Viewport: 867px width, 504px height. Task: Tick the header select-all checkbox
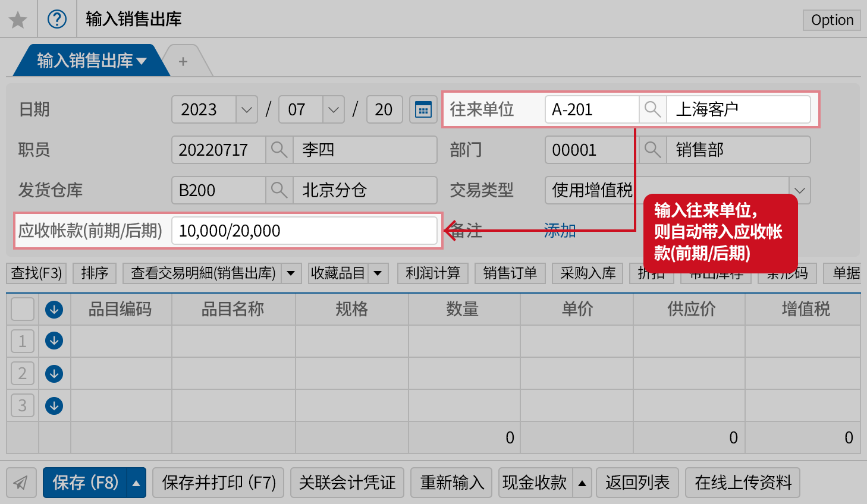(x=23, y=309)
